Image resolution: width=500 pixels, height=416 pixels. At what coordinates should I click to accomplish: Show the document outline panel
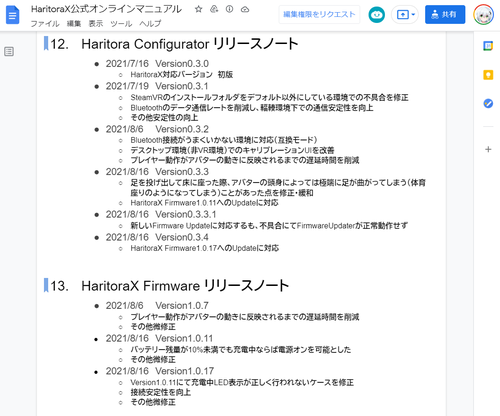[x=9, y=51]
